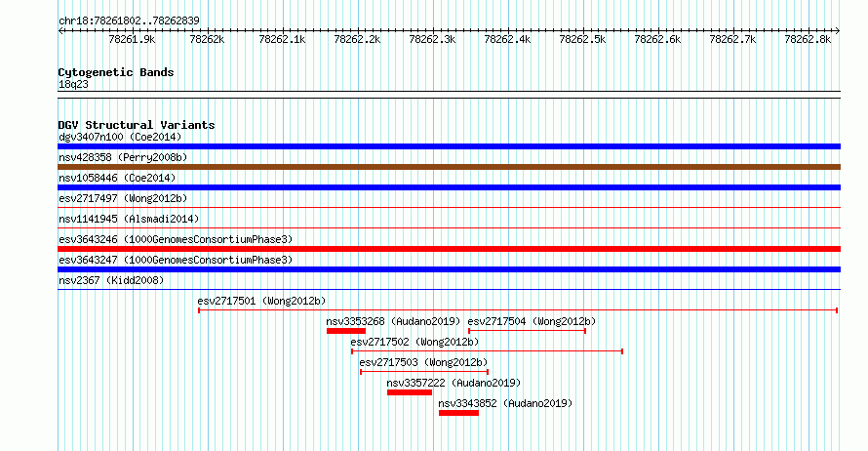868x451 pixels.
Task: Click the 78262.1k ruler tick label
Action: (282, 39)
